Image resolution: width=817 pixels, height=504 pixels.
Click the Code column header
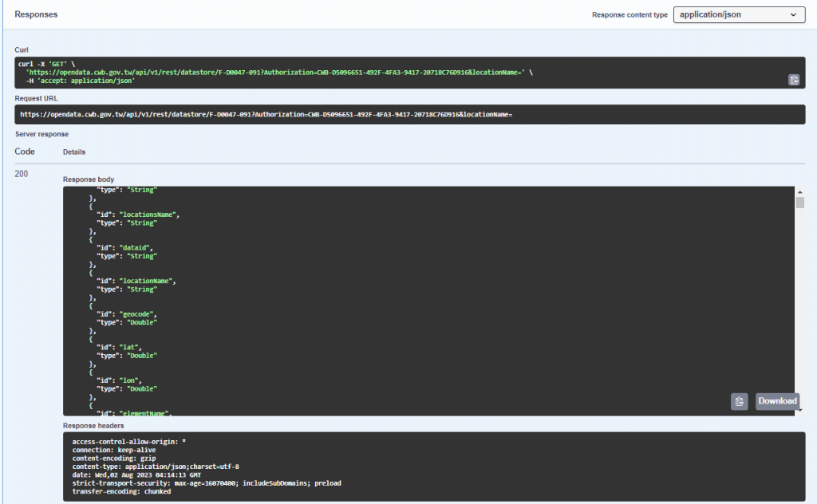[25, 152]
